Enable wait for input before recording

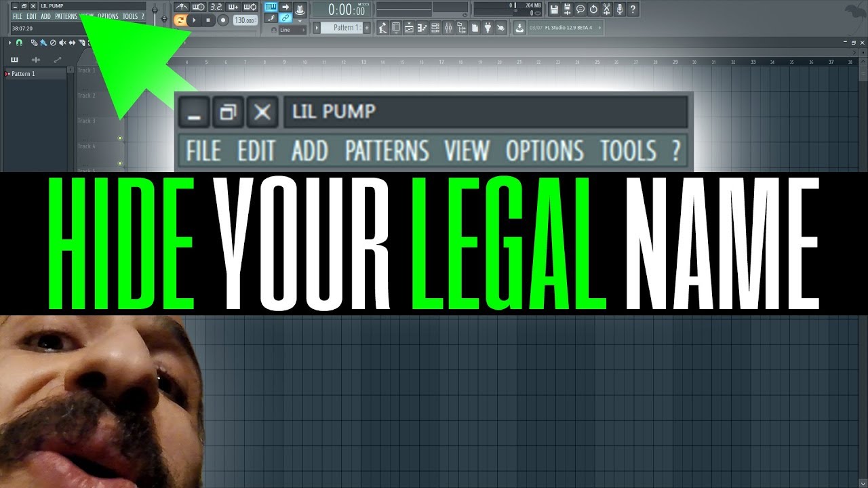[x=199, y=7]
